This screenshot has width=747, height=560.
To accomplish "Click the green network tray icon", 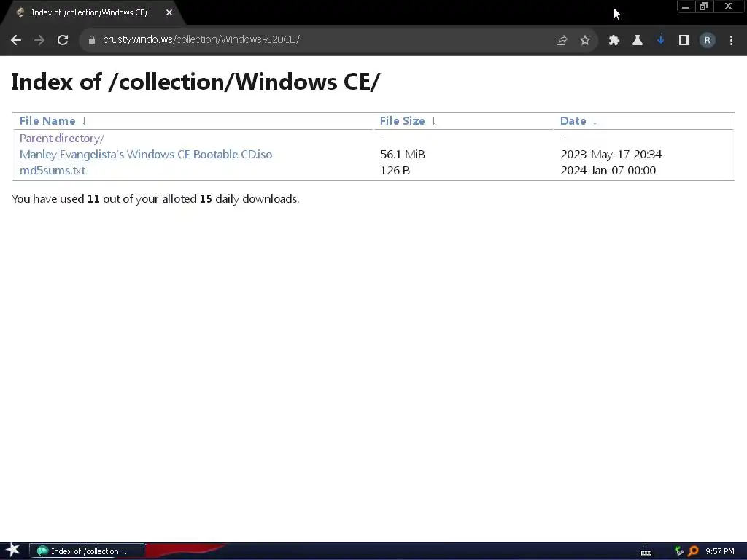I will tap(679, 551).
